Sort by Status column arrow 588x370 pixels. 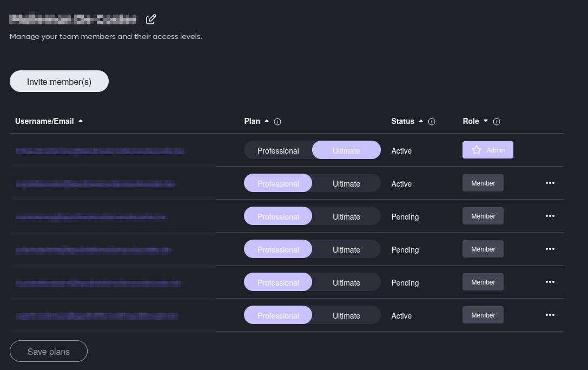pyautogui.click(x=421, y=121)
